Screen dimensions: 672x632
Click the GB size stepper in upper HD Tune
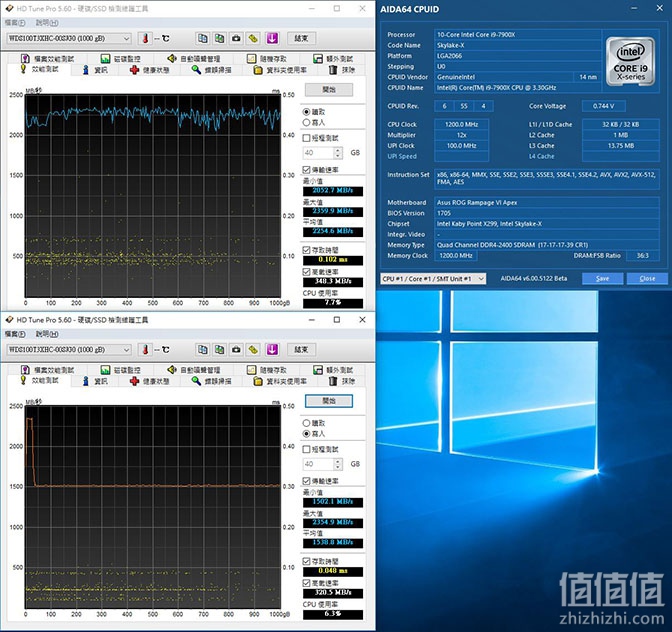[x=338, y=153]
